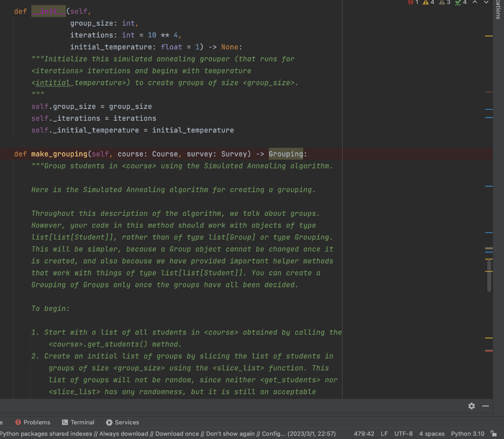Hide tool window with minimize dash
Viewport: 504px width, 439px height.
[x=485, y=406]
